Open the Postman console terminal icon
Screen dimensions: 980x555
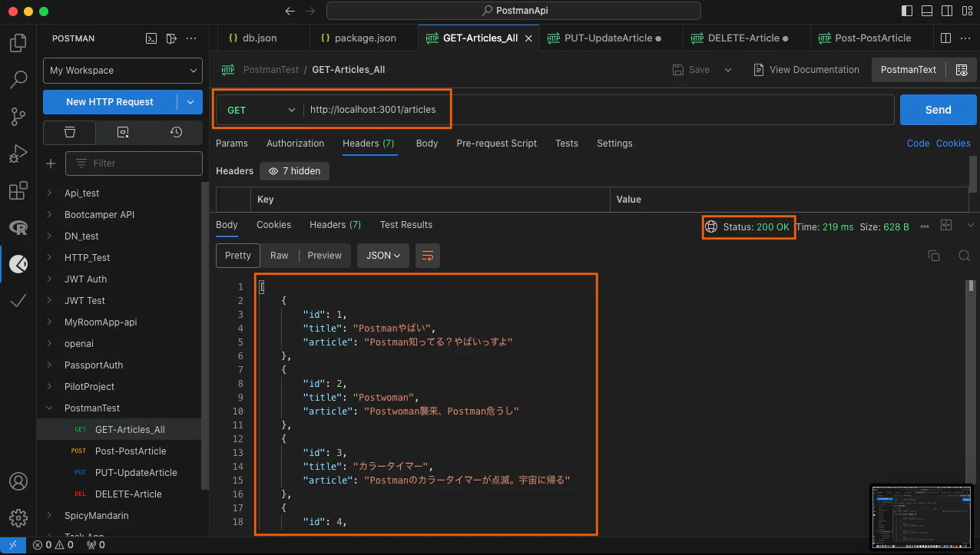151,38
